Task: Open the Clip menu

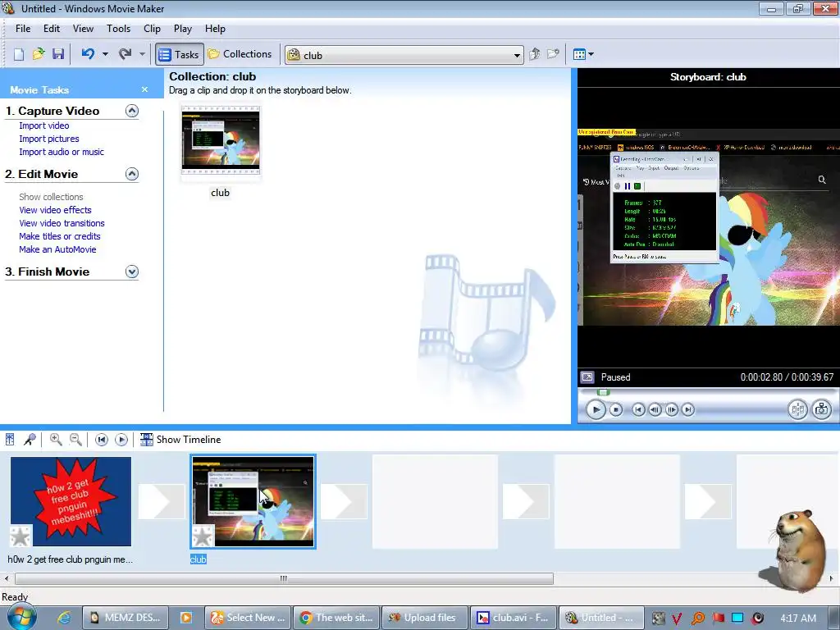Action: pos(152,29)
